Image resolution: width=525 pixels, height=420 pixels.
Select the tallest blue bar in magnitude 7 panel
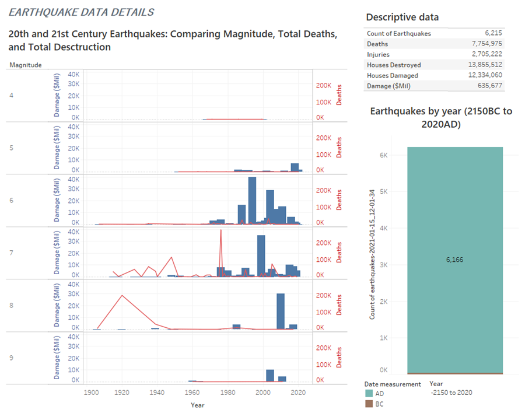click(x=261, y=256)
